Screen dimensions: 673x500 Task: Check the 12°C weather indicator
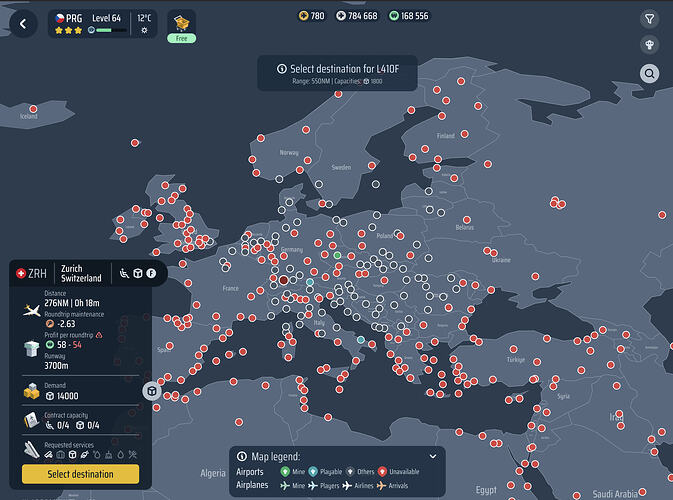click(x=144, y=24)
